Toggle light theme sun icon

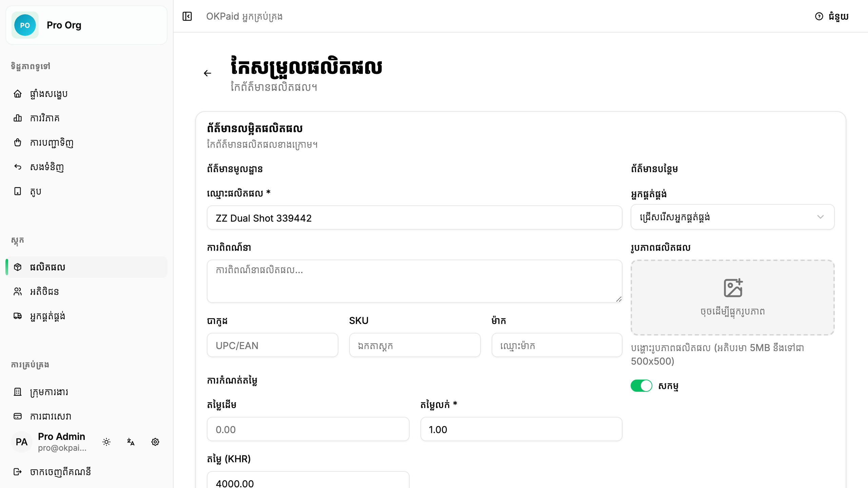(x=106, y=442)
